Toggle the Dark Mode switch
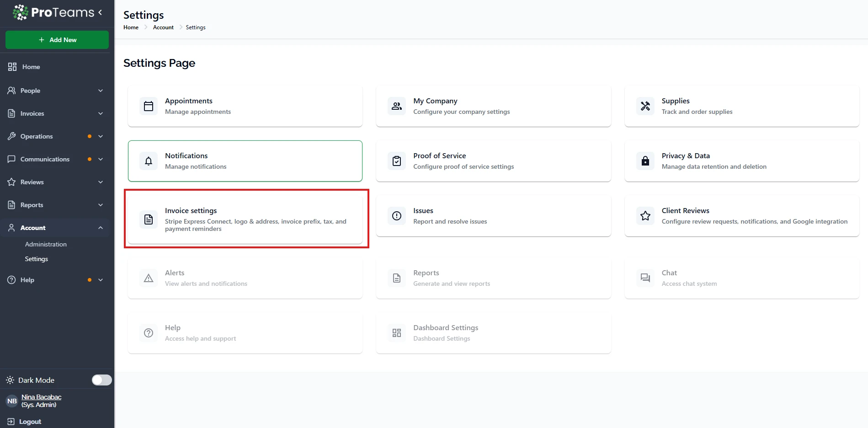Image resolution: width=868 pixels, height=428 pixels. (x=101, y=380)
